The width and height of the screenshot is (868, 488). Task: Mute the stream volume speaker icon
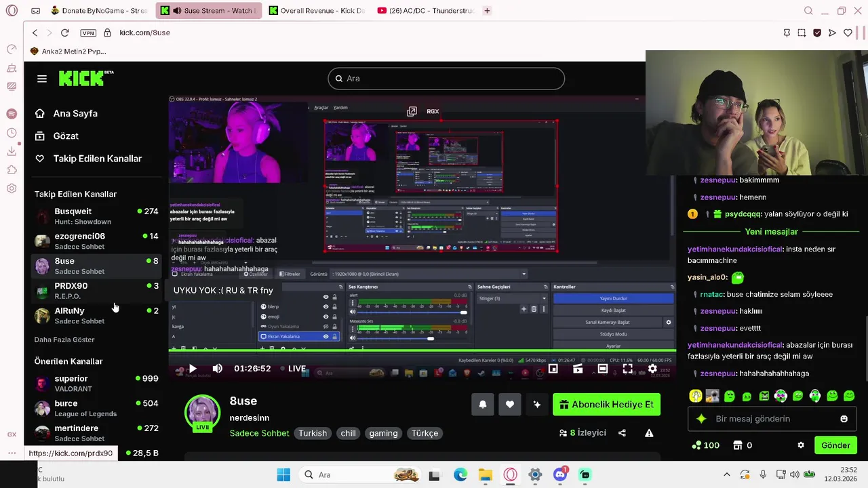click(x=217, y=369)
